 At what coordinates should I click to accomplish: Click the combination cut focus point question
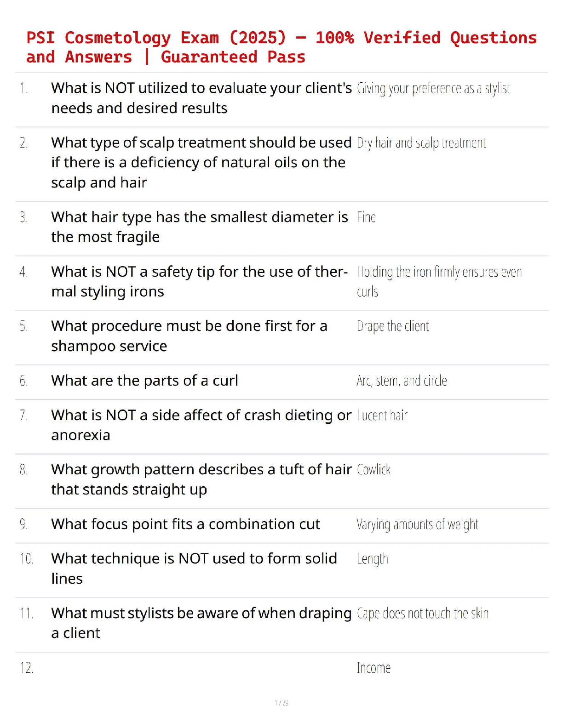pos(185,524)
